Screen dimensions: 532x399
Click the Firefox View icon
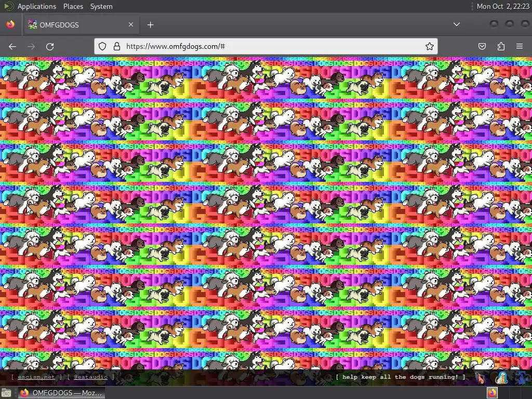pyautogui.click(x=10, y=24)
